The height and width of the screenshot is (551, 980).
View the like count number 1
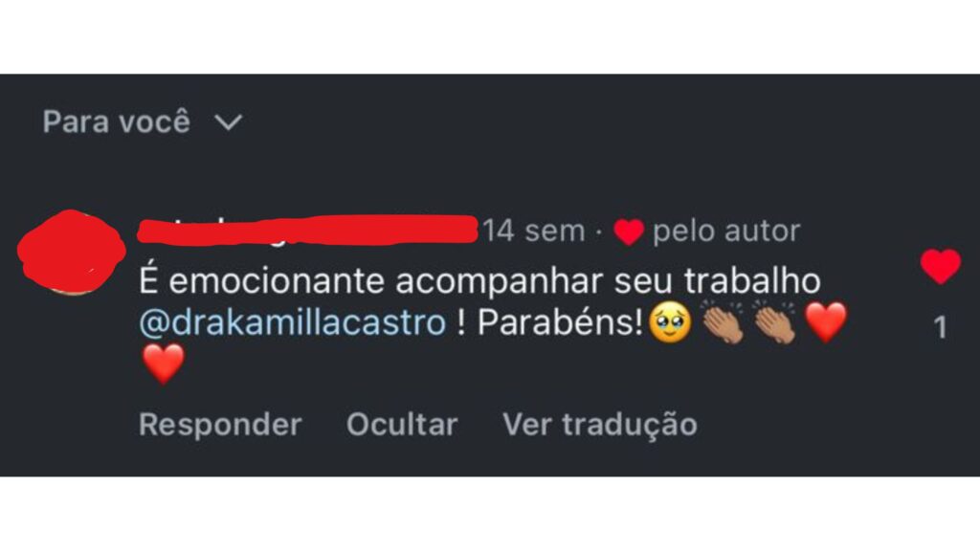point(941,327)
